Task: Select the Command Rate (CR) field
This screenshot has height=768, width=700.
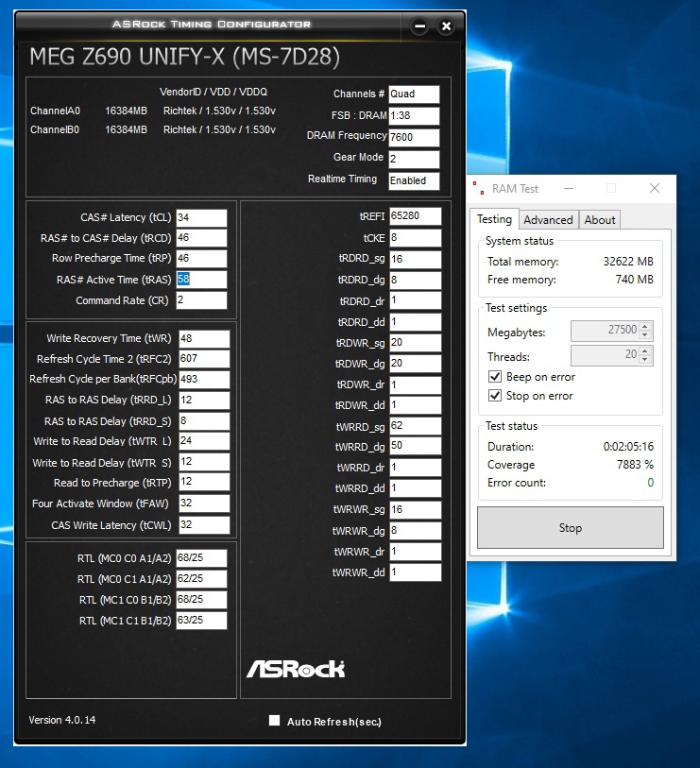Action: click(201, 300)
